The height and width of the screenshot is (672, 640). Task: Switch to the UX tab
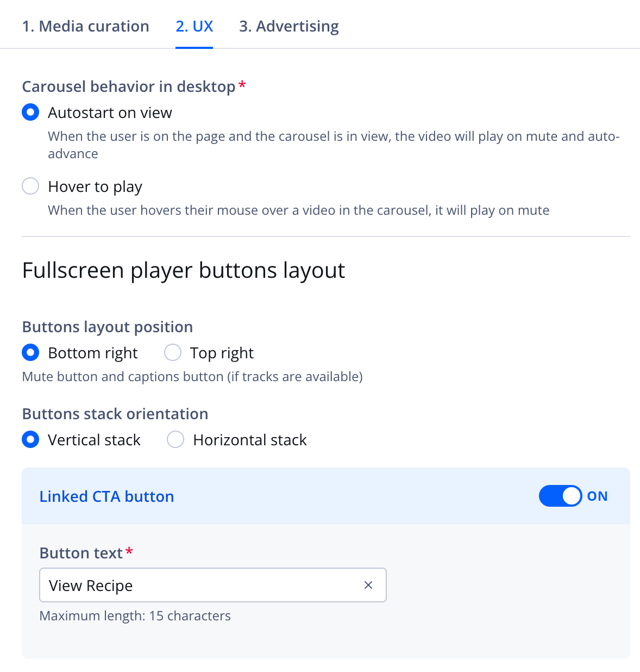click(x=194, y=26)
